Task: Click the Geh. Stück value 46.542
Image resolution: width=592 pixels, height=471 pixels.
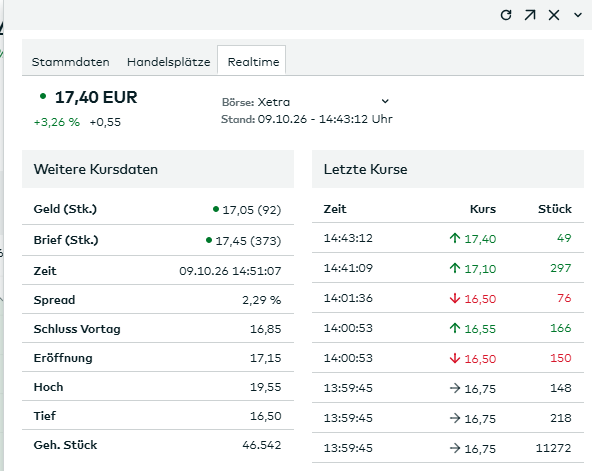Action: coord(262,445)
